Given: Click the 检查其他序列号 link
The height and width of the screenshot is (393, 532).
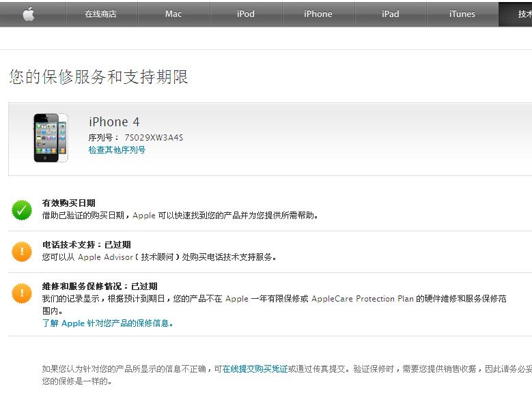Looking at the screenshot, I should [x=117, y=150].
